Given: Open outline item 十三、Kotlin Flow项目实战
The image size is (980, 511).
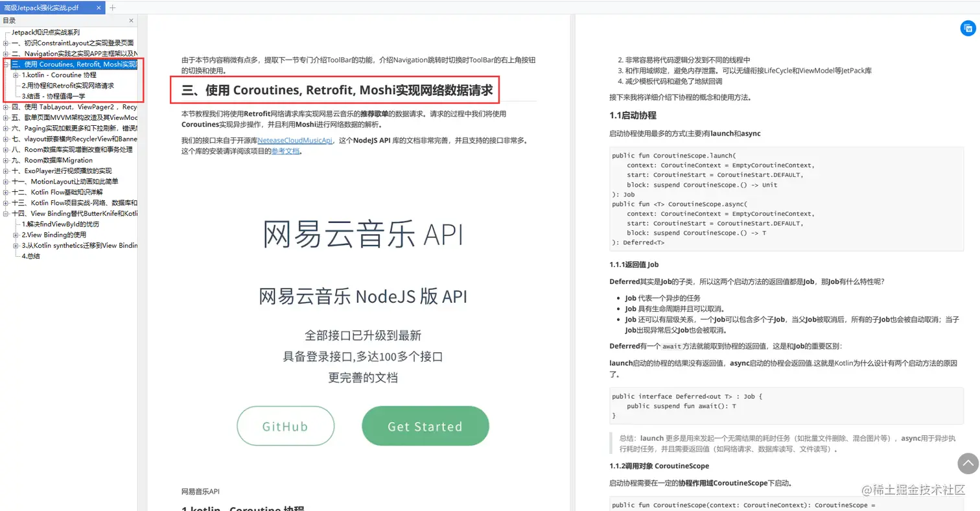Looking at the screenshot, I should click(x=74, y=203).
